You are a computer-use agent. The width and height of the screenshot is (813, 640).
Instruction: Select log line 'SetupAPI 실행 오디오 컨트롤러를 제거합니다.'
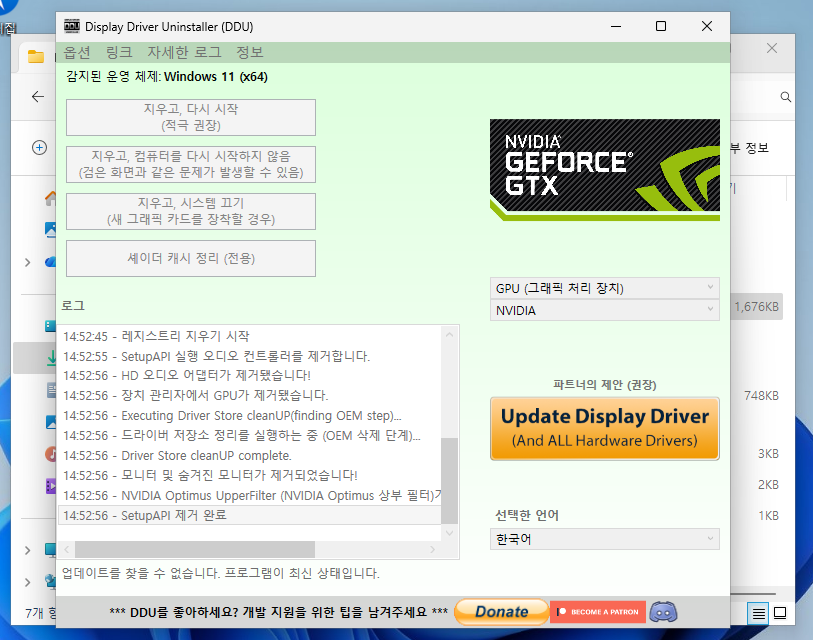(249, 356)
